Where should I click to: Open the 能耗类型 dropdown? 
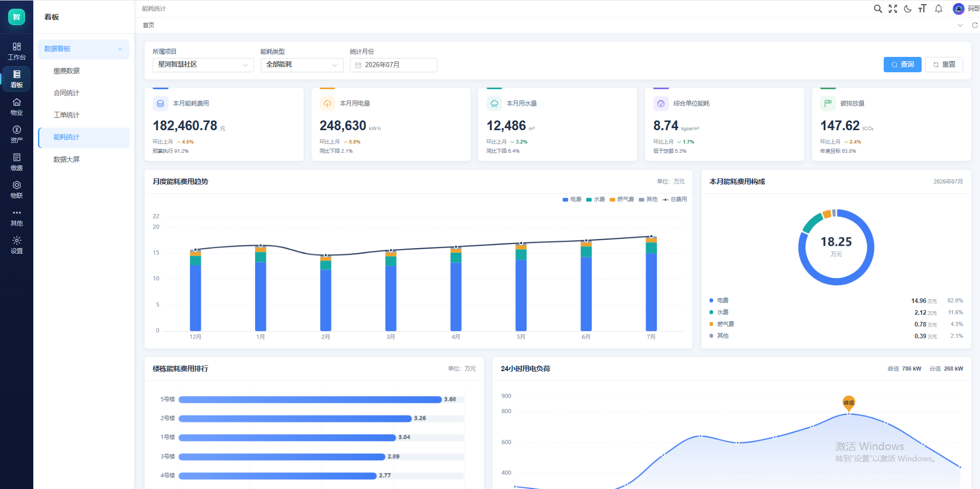click(302, 65)
